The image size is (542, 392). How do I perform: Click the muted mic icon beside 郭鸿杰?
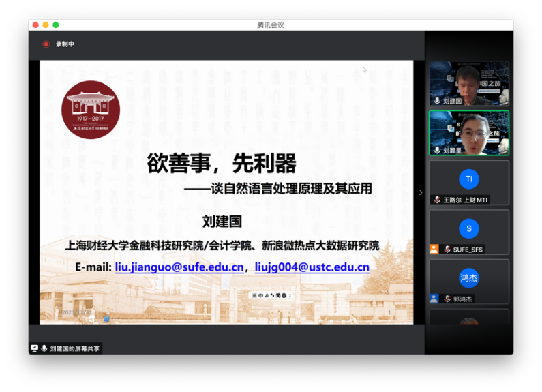tap(447, 299)
